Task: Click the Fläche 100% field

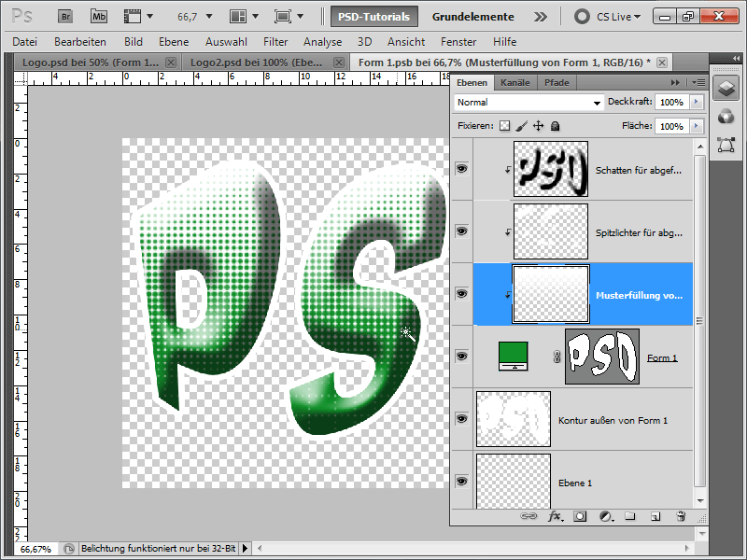Action: click(x=671, y=126)
